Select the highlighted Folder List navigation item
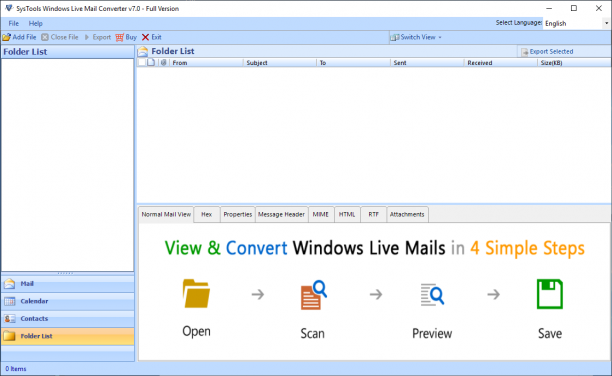This screenshot has width=612, height=376. (68, 336)
